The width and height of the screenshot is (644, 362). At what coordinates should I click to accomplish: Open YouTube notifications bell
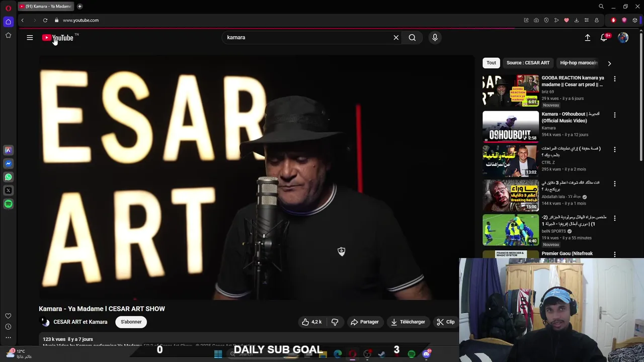[604, 38]
